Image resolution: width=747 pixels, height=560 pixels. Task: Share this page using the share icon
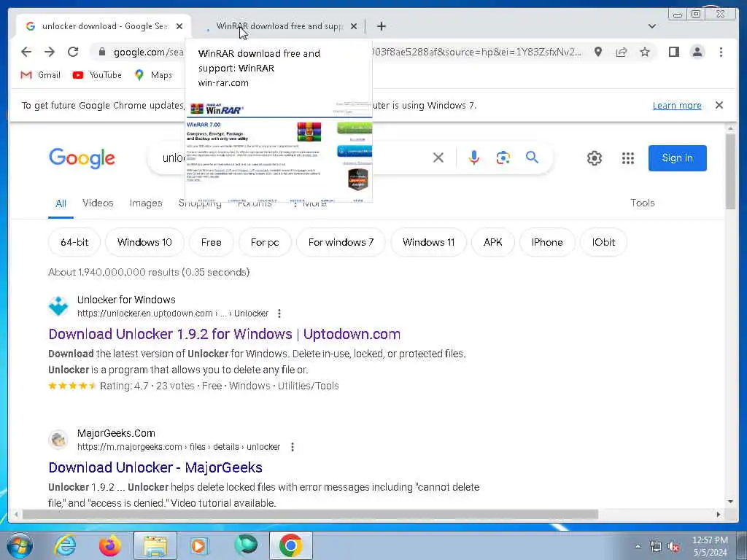pos(622,52)
